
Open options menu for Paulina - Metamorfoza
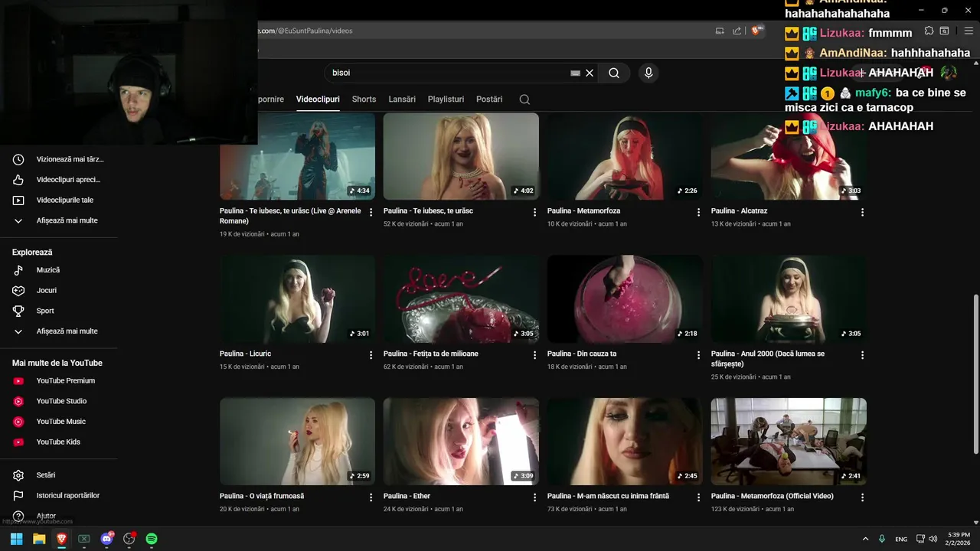click(x=698, y=212)
